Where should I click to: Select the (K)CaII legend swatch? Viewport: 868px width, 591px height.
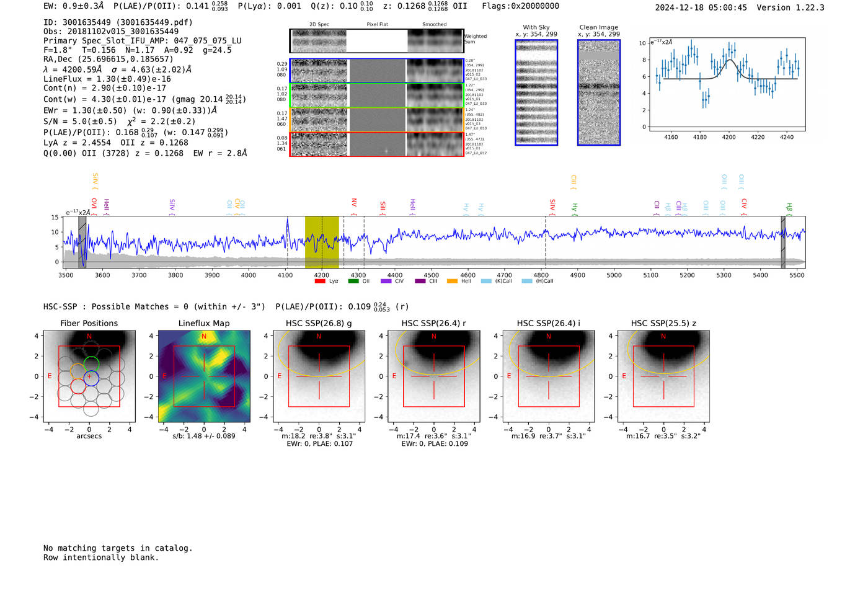(x=486, y=281)
